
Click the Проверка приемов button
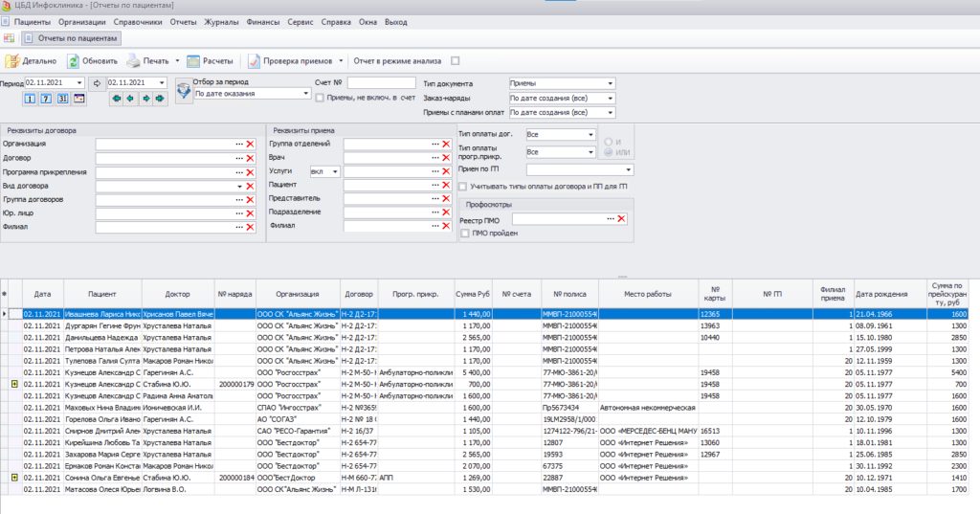pos(289,61)
